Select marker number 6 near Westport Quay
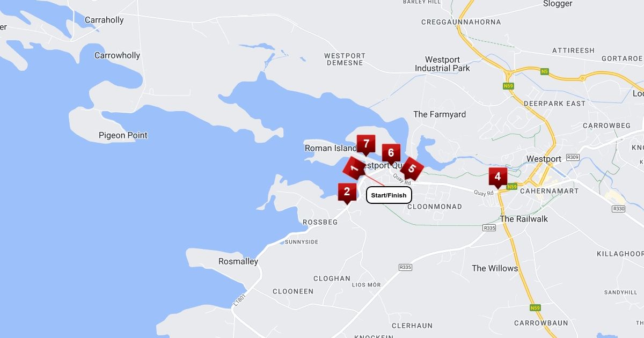This screenshot has width=644, height=338. coord(391,153)
